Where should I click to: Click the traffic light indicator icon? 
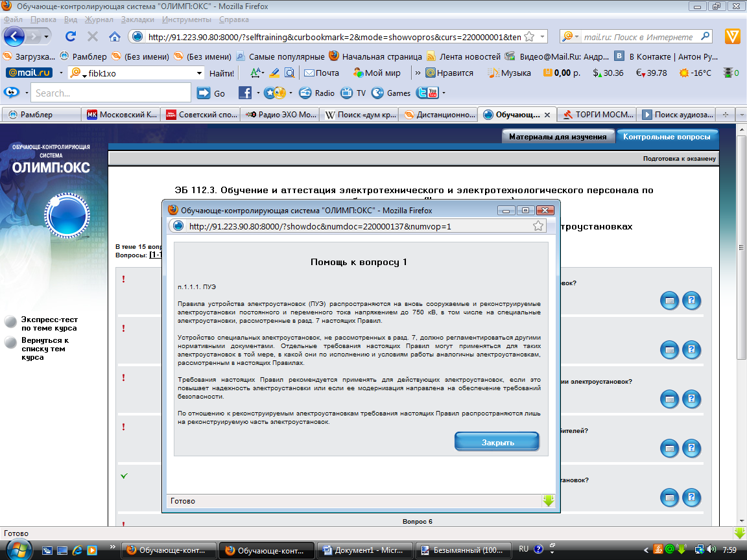728,73
